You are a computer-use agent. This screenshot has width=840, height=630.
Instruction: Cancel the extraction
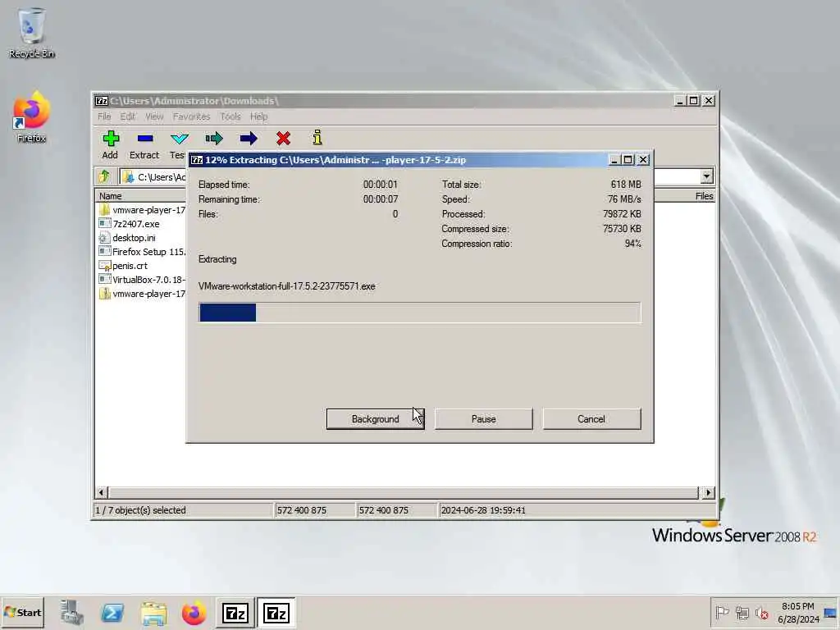pos(591,419)
